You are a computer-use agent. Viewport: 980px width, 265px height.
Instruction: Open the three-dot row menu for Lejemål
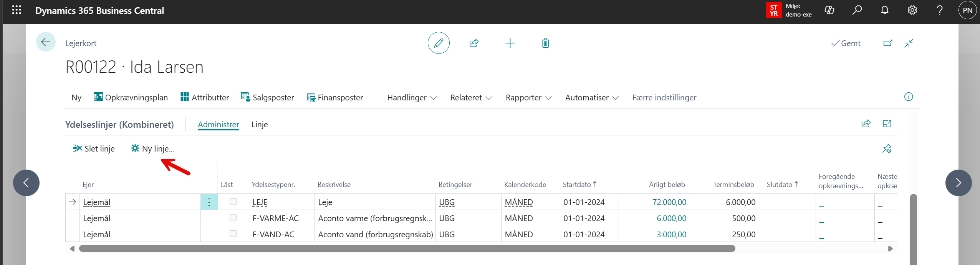coord(209,202)
